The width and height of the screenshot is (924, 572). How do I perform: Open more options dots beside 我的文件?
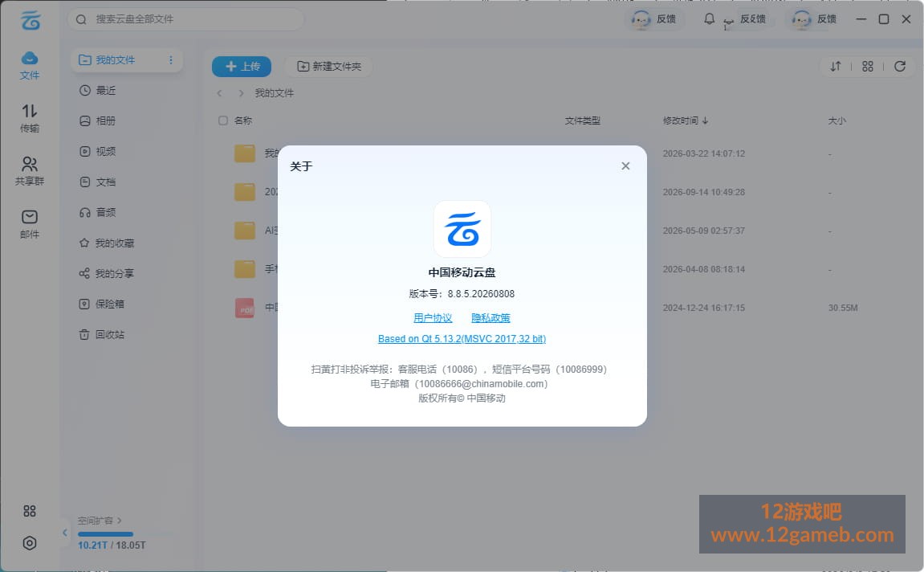(x=171, y=60)
